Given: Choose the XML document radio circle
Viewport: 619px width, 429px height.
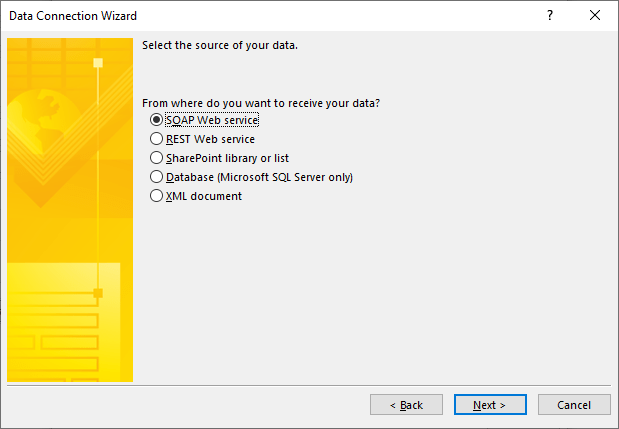Looking at the screenshot, I should pos(156,196).
